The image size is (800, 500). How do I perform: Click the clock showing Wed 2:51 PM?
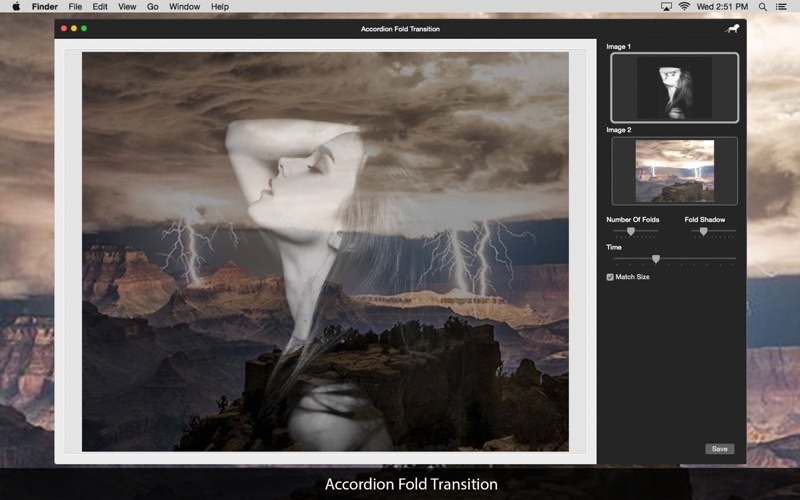click(722, 7)
